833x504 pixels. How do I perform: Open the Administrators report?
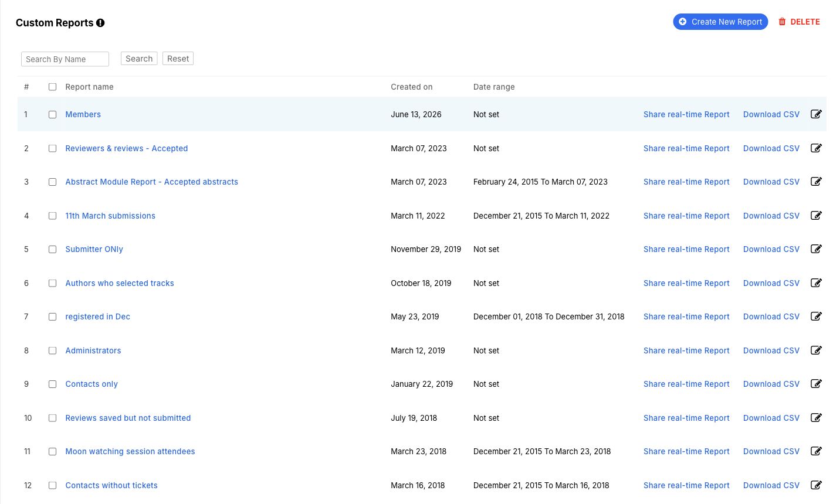(93, 350)
